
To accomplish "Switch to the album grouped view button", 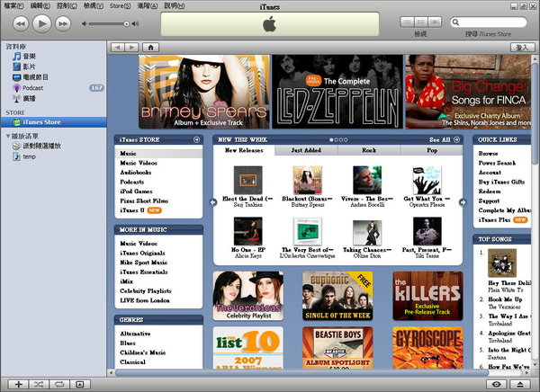I will click(x=421, y=22).
